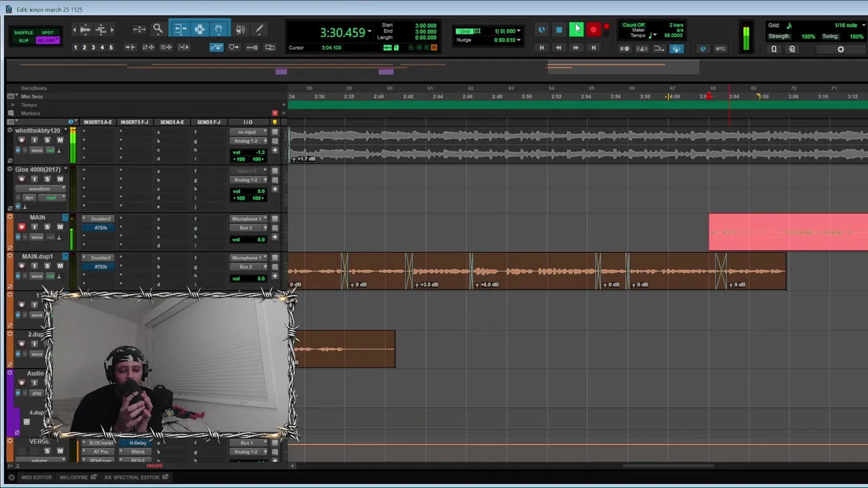Enable input monitoring on the MAIN track
The image size is (868, 488).
coord(34,227)
